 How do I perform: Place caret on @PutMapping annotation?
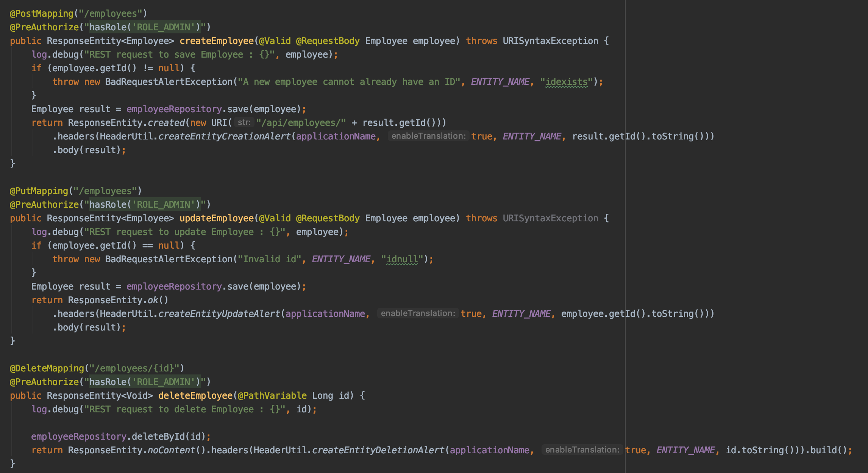click(39, 191)
